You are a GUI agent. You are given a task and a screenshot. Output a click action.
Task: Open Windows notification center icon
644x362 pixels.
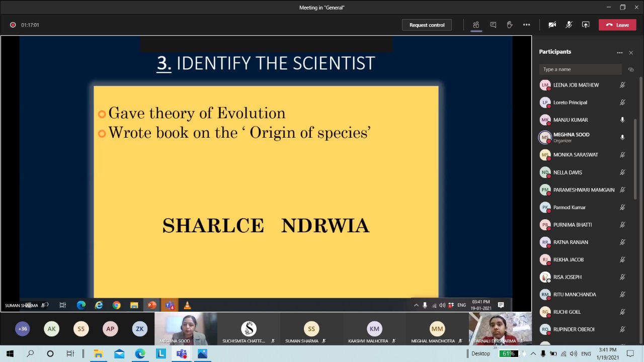(x=630, y=353)
